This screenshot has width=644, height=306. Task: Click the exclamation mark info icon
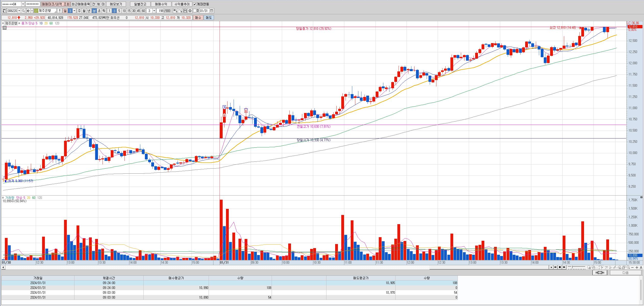(x=60, y=11)
